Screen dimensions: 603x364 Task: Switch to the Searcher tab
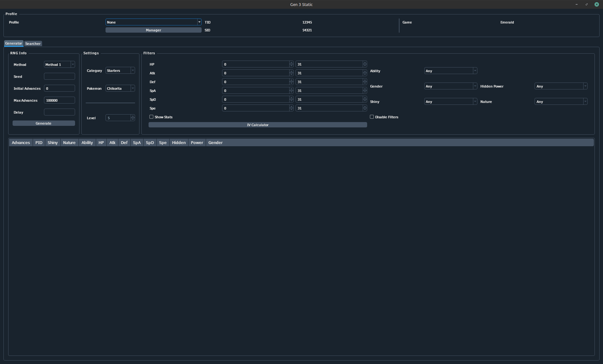click(x=33, y=44)
